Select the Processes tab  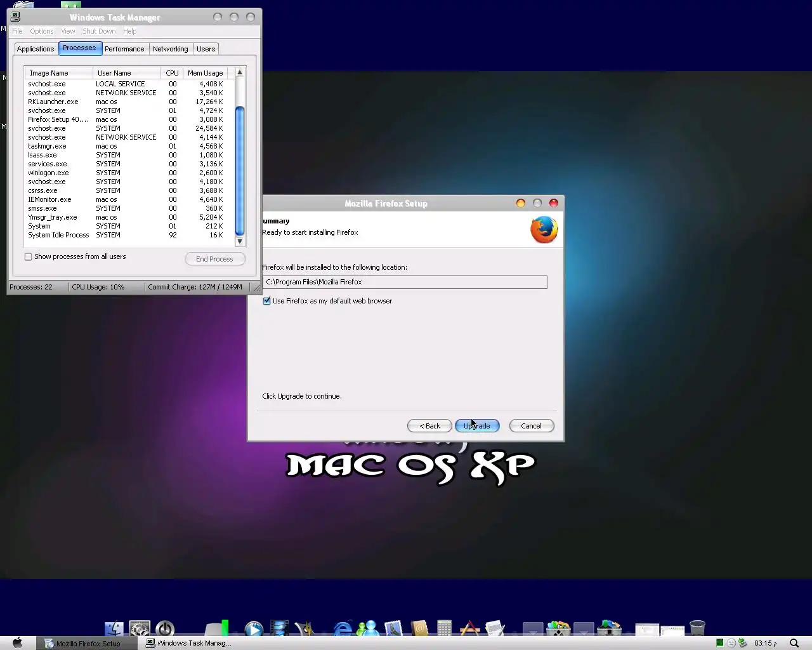point(80,48)
